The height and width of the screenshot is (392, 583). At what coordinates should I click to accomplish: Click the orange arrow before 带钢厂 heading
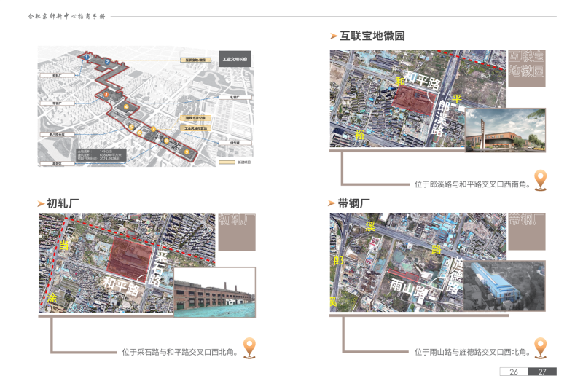(334, 203)
